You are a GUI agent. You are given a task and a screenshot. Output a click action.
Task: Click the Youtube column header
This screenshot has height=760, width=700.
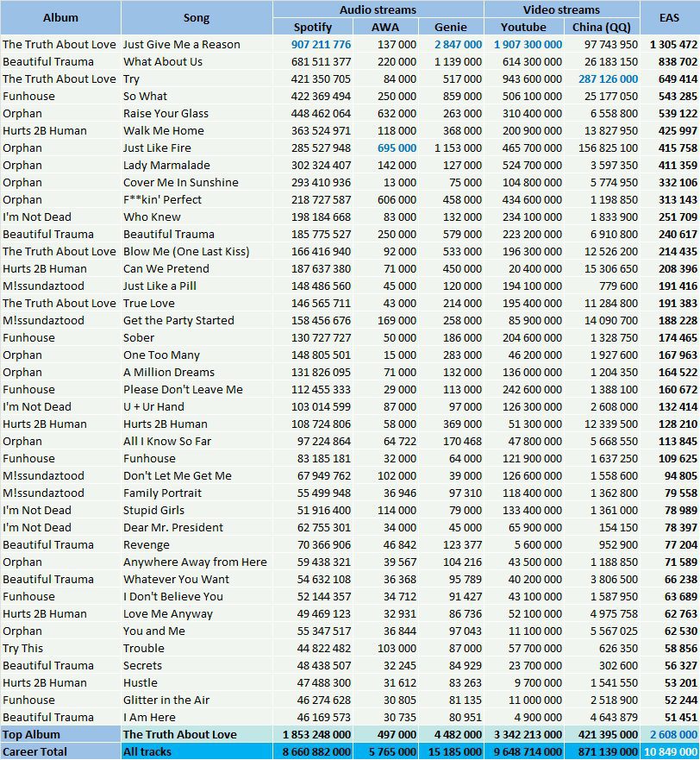point(523,27)
